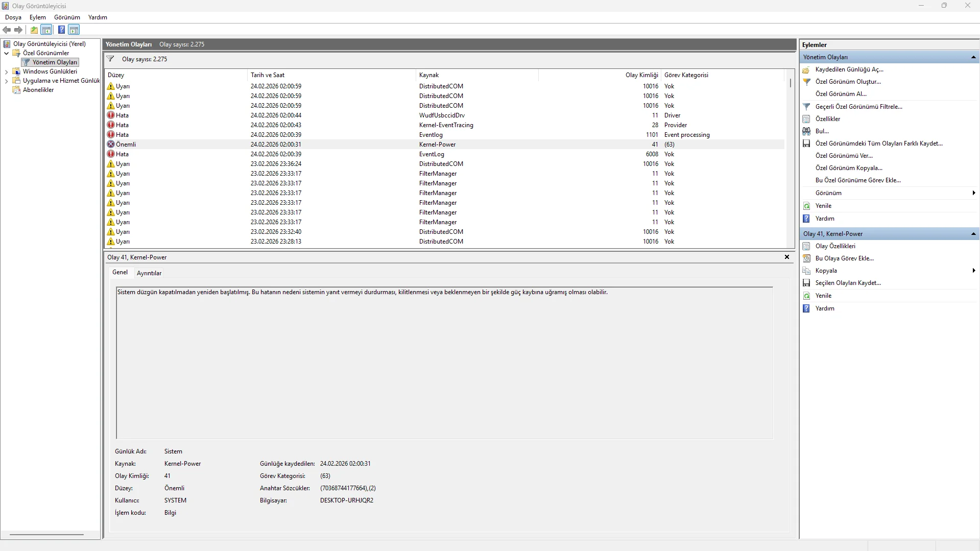Screen dimensions: 980x551
Task: Click the 'Bu Olaya Görev Ekle' icon
Action: [806, 258]
